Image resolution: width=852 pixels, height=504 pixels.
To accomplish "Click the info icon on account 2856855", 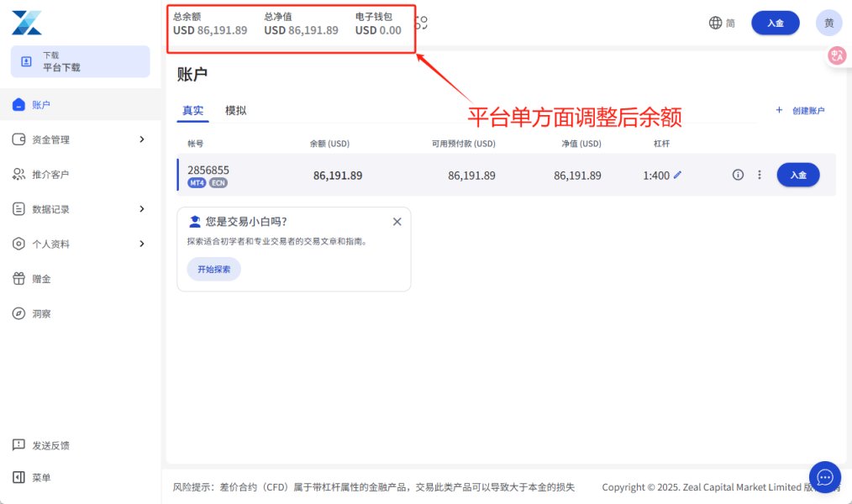I will pos(738,175).
